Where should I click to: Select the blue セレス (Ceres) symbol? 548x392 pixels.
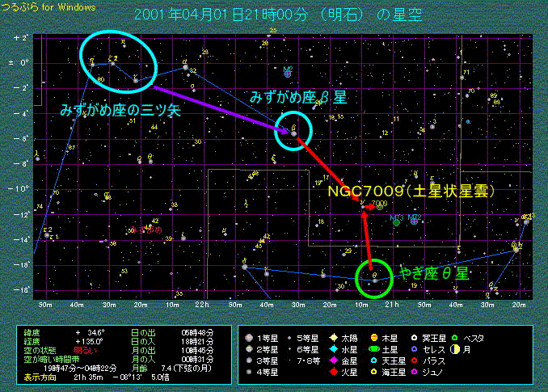pyautogui.click(x=414, y=349)
